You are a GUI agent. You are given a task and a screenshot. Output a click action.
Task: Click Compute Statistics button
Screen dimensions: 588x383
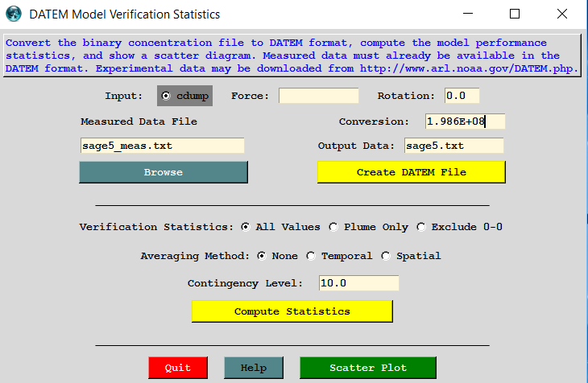(x=292, y=311)
